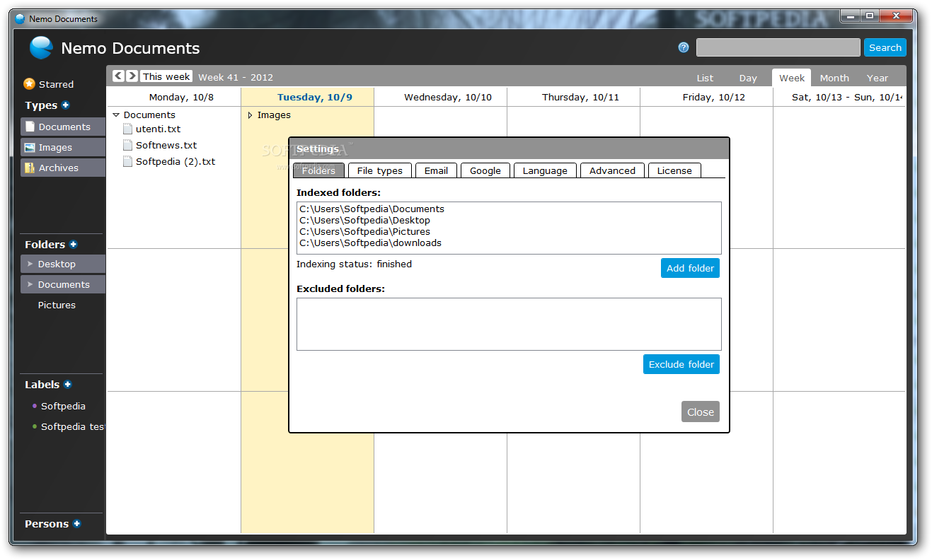The image size is (932, 560).
Task: Click the utenti.txt file icon
Action: coord(128,129)
